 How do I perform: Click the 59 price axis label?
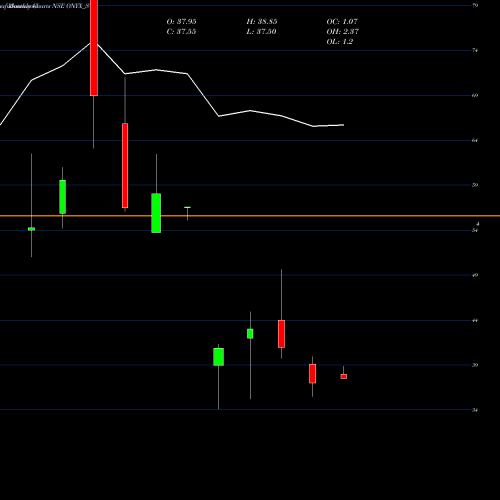(x=475, y=185)
